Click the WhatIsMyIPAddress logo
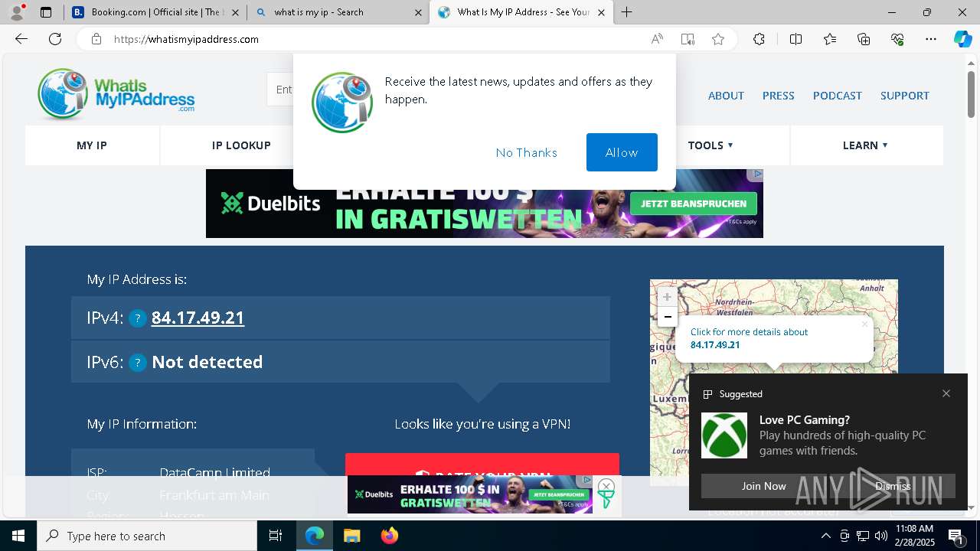 tap(116, 94)
